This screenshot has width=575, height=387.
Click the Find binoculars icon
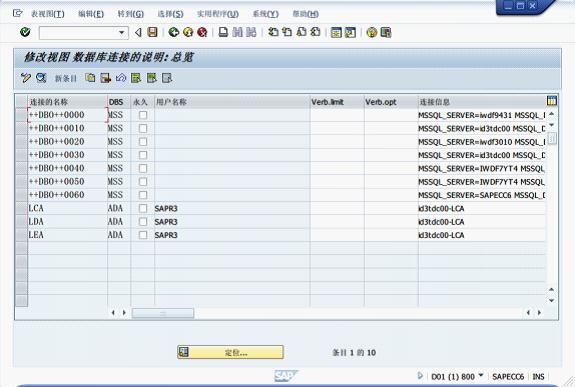pos(237,32)
